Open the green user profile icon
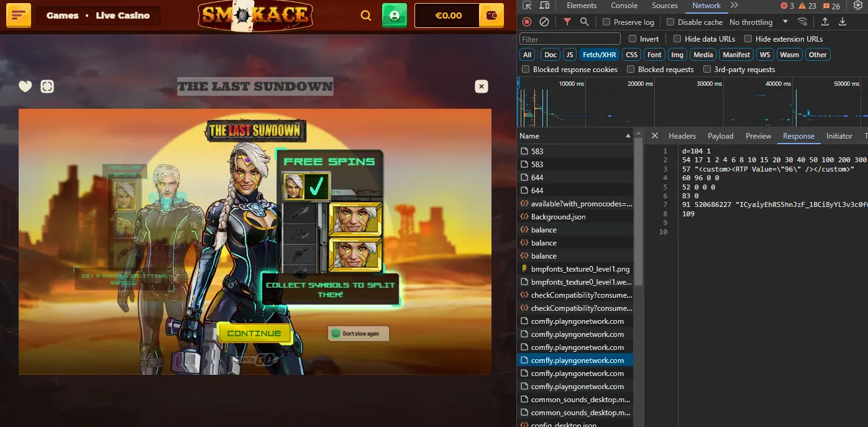This screenshot has width=868, height=427. click(x=394, y=16)
